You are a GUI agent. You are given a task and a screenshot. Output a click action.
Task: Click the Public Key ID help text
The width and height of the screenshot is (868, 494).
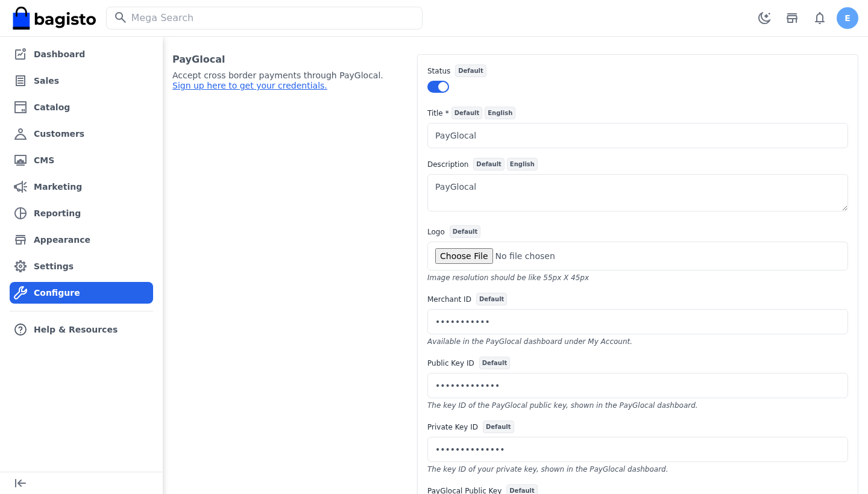562,405
